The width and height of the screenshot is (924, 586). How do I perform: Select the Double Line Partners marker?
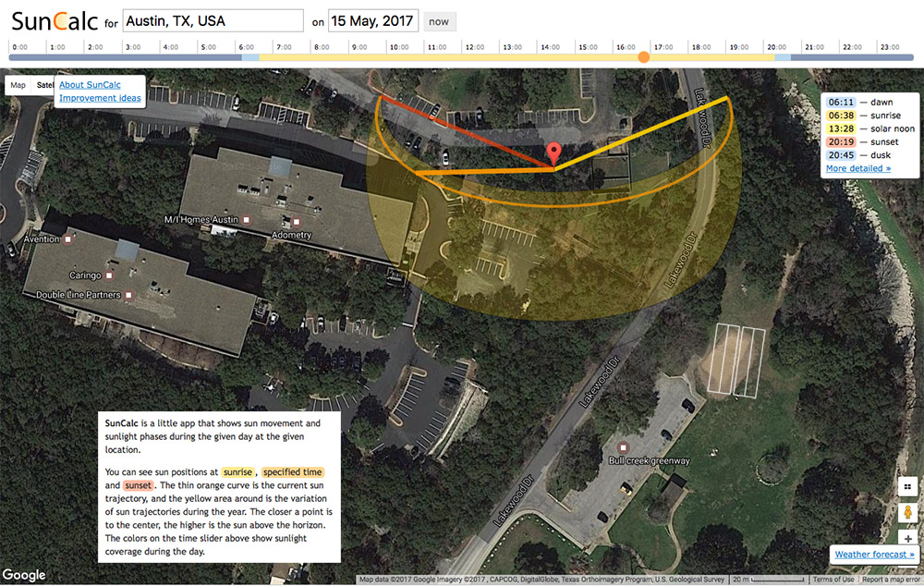click(x=128, y=295)
